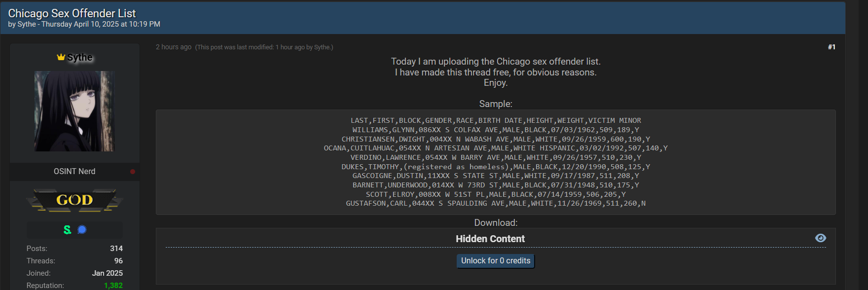
Task: Click inside the Sample code block
Action: pos(496,162)
